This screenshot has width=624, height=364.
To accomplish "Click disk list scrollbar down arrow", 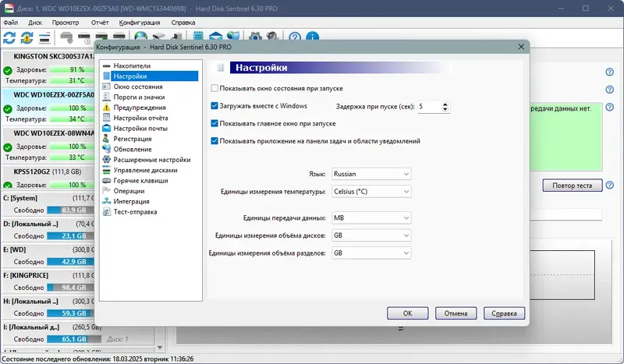I will click(x=160, y=348).
